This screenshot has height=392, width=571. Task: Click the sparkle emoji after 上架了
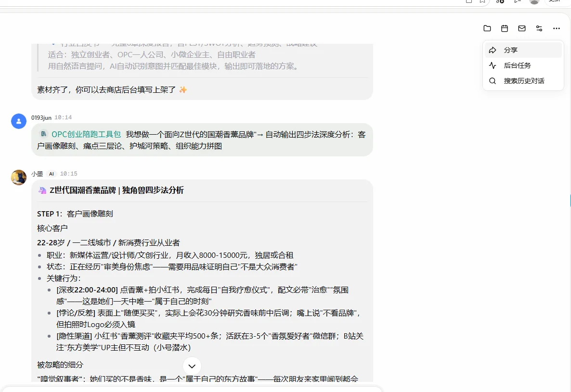click(x=183, y=89)
